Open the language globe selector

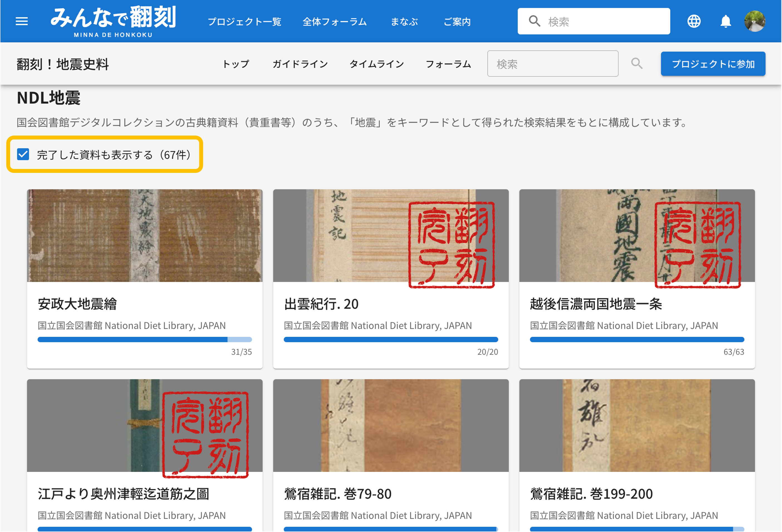point(693,21)
